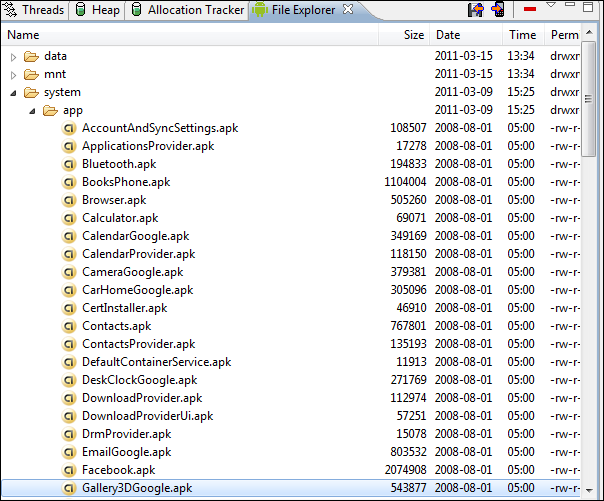Screen dimensions: 604x501
Task: Select Facebook.apk file name
Action: click(118, 470)
